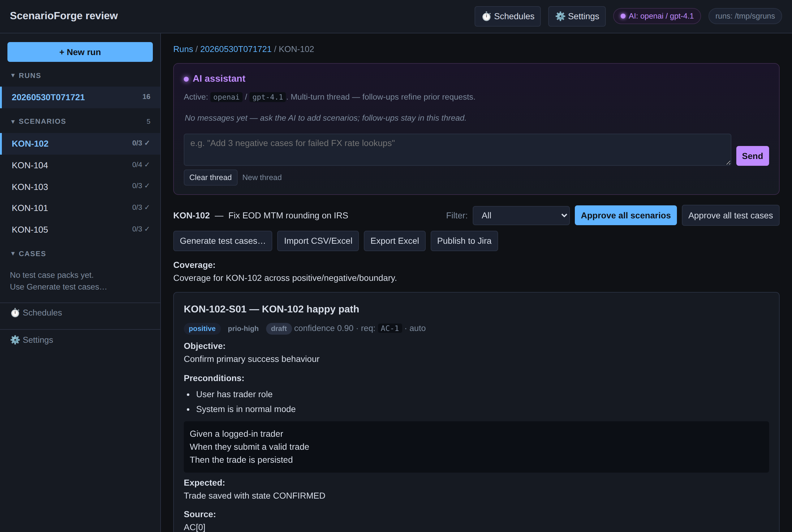
Task: Click the ScenarioForge review title
Action: 64,15
